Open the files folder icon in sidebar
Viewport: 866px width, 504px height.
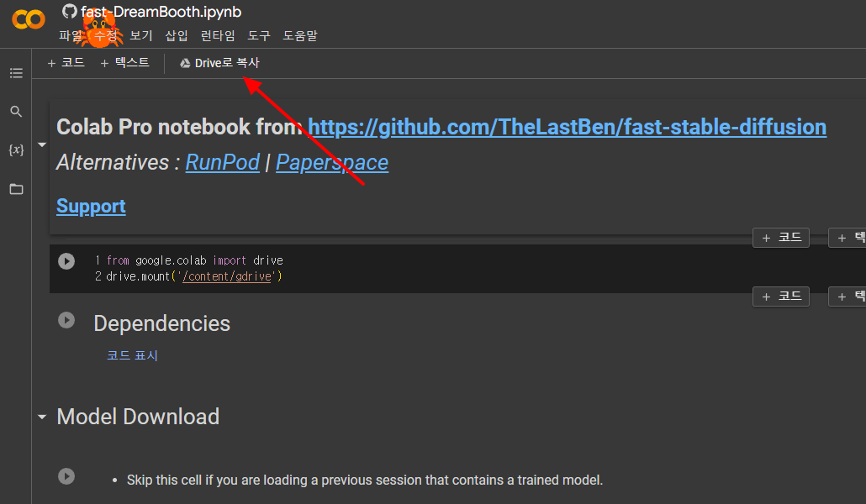click(16, 189)
